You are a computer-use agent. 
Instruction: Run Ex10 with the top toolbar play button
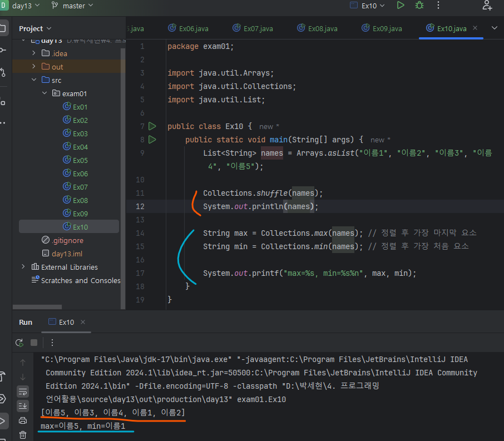(401, 6)
